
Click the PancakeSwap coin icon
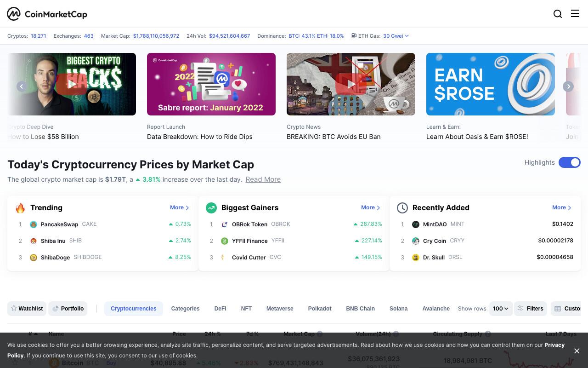tap(34, 224)
